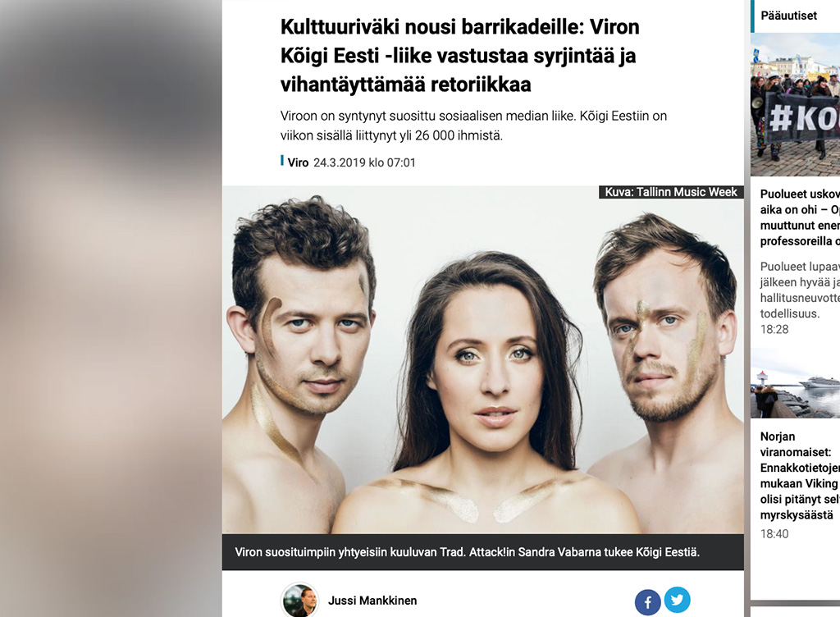Open author Jussi Mankkinen's profile link

point(372,601)
